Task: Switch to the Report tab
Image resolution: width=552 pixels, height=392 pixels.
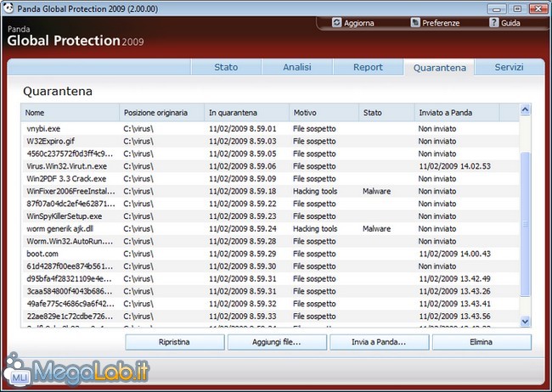Action: tap(368, 67)
